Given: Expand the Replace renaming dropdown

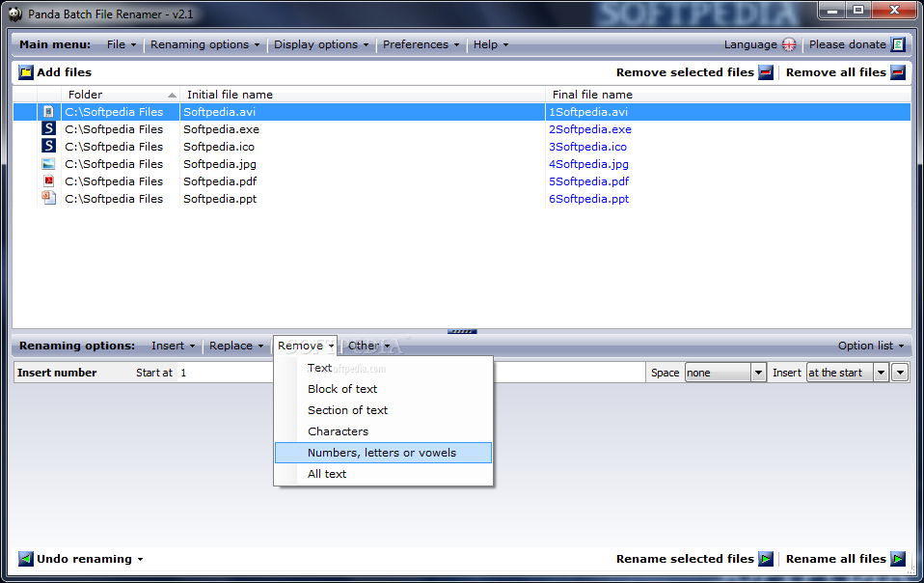Looking at the screenshot, I should 236,346.
